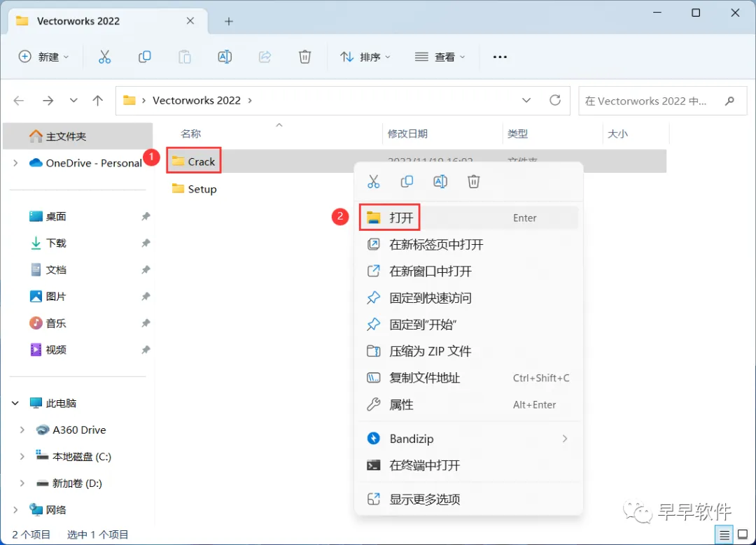
Task: Add a new tab with plus
Action: pos(228,21)
